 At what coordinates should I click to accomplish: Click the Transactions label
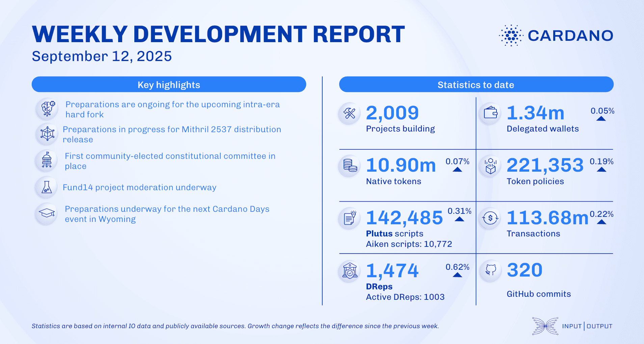pyautogui.click(x=533, y=234)
